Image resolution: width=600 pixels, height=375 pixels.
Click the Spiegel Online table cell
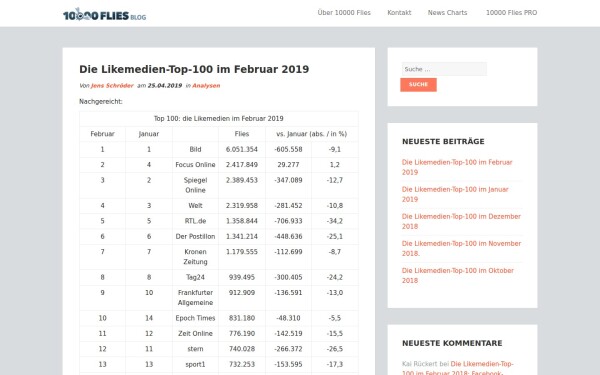(195, 185)
